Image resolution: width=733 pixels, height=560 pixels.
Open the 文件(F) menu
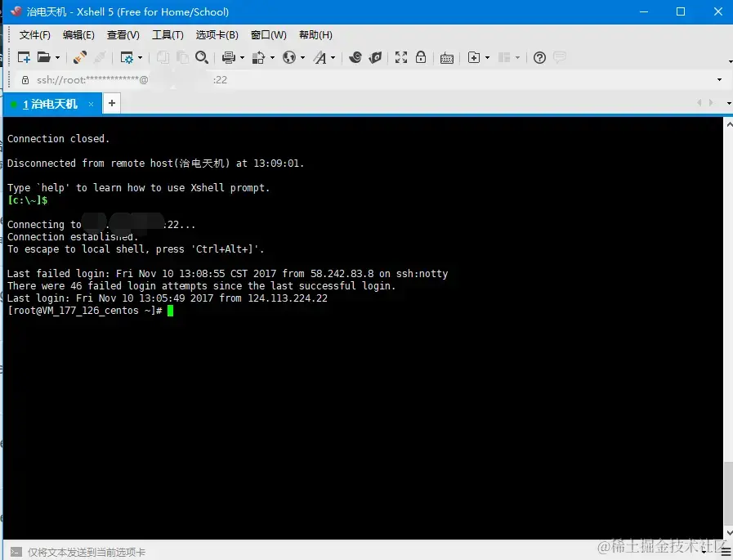coord(34,35)
